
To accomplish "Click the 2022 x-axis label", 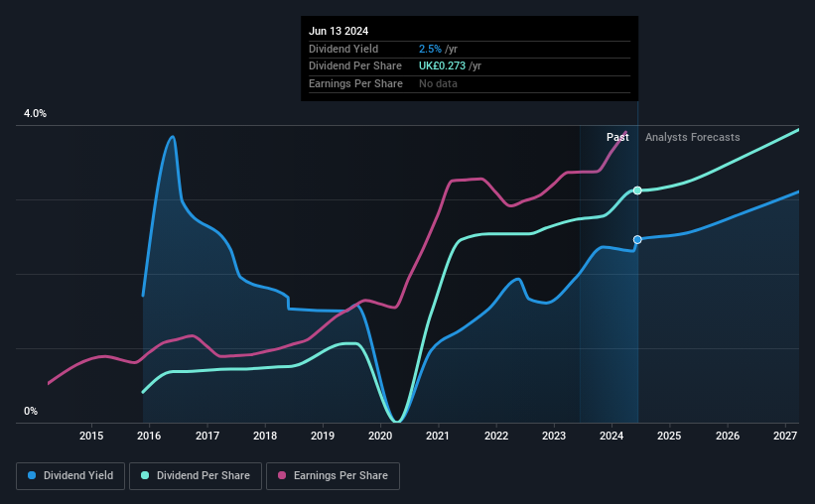I will tap(496, 436).
